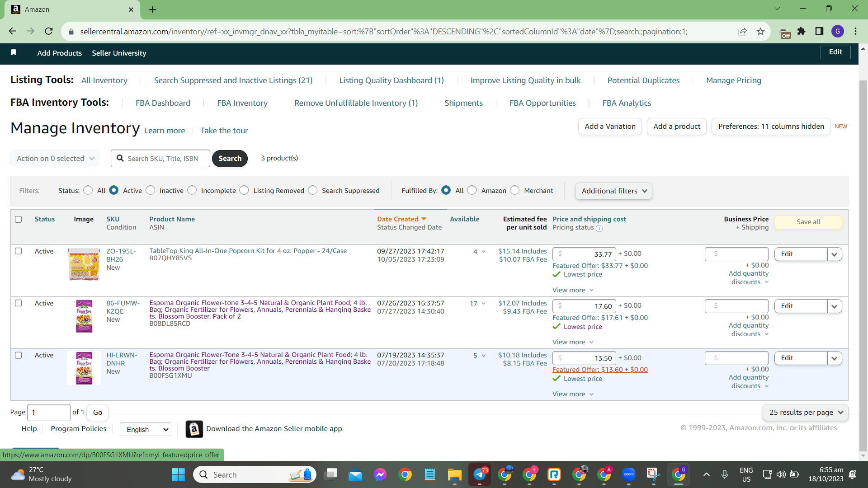Click the bookmark flag icon in Seller Central header

(14, 52)
